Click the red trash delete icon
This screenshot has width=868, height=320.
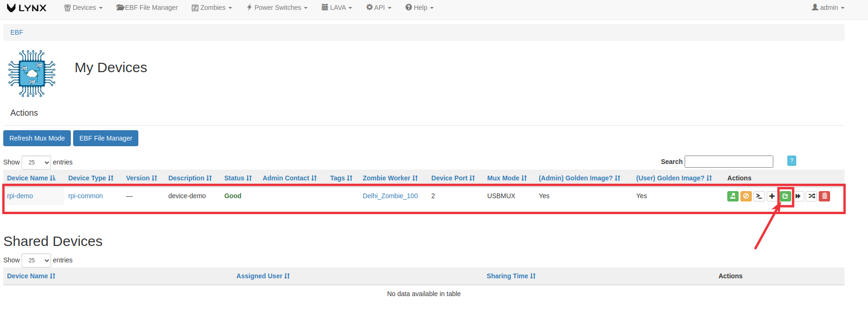(x=824, y=196)
